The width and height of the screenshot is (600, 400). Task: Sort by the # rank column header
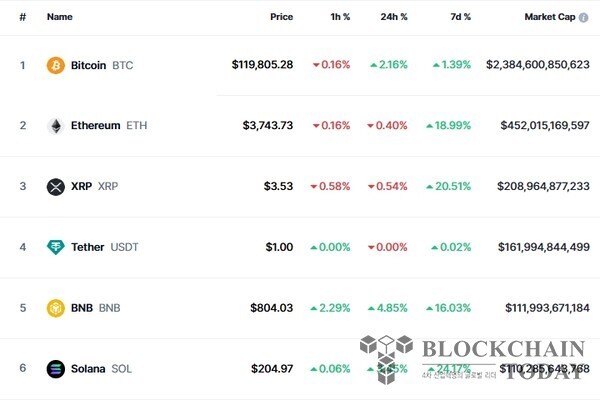(x=23, y=17)
